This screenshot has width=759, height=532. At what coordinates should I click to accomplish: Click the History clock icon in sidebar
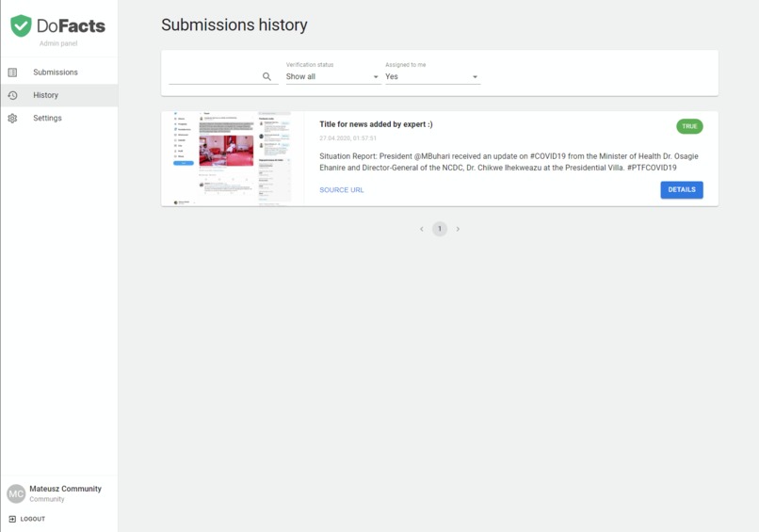pyautogui.click(x=12, y=95)
